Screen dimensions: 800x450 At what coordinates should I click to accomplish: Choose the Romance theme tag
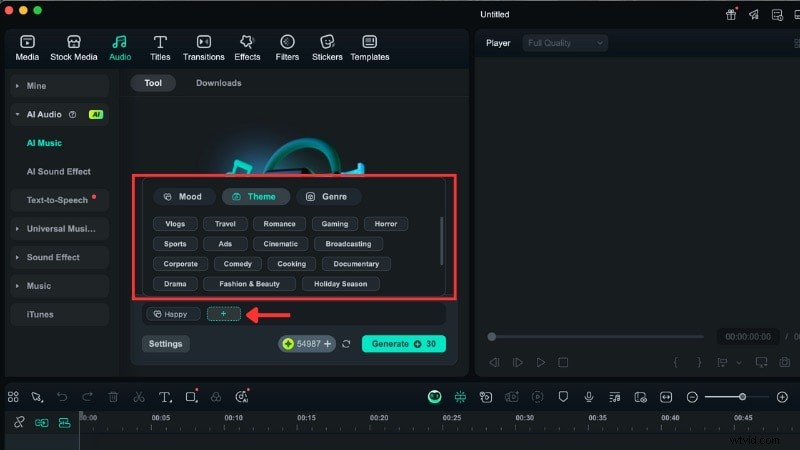(x=279, y=223)
